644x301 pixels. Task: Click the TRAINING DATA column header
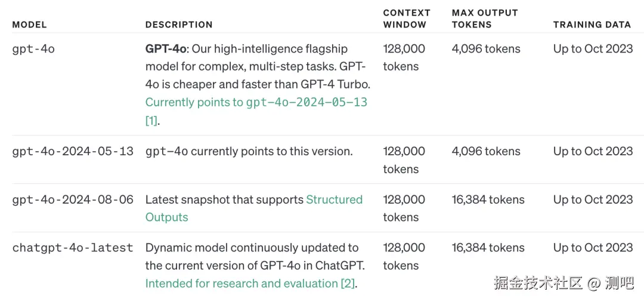coord(592,24)
